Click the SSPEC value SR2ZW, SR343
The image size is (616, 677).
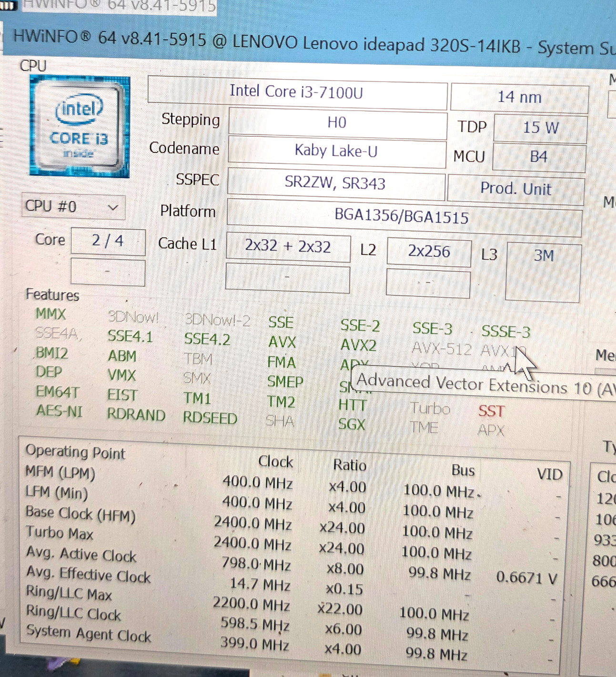[x=335, y=183]
